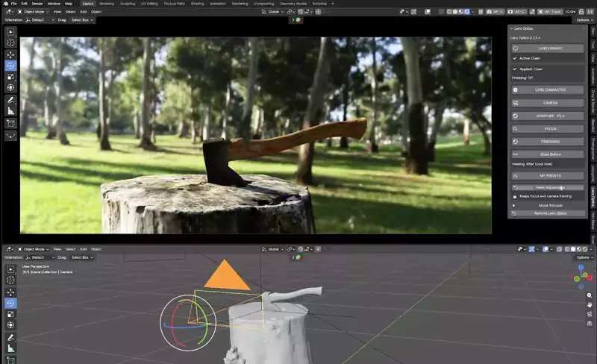Click the Lens Optics vertical sidebar tab
The height and width of the screenshot is (364, 597).
click(x=593, y=196)
